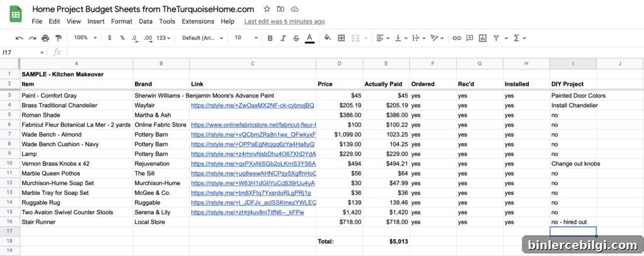The width and height of the screenshot is (644, 256).
Task: Format as percent icon
Action: pos(123,38)
